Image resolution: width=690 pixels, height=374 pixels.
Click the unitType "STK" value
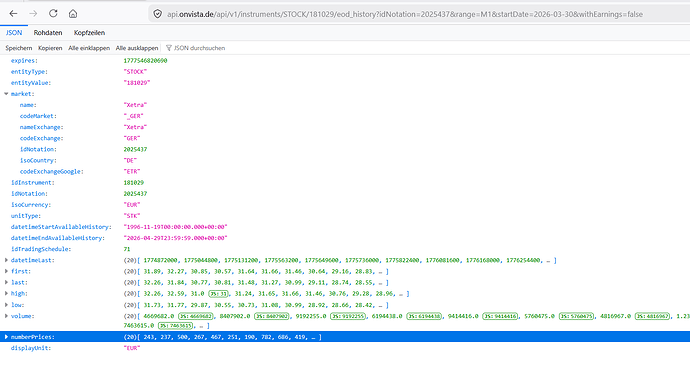point(132,216)
